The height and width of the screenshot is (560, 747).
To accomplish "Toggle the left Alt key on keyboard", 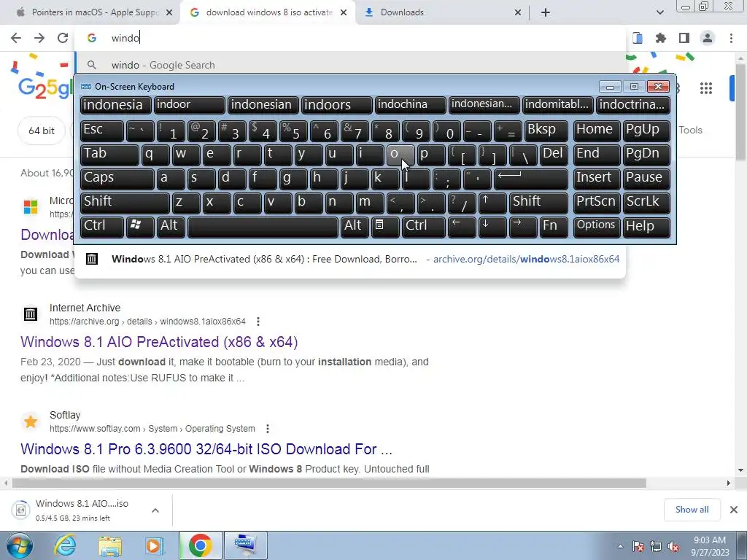I will click(171, 227).
